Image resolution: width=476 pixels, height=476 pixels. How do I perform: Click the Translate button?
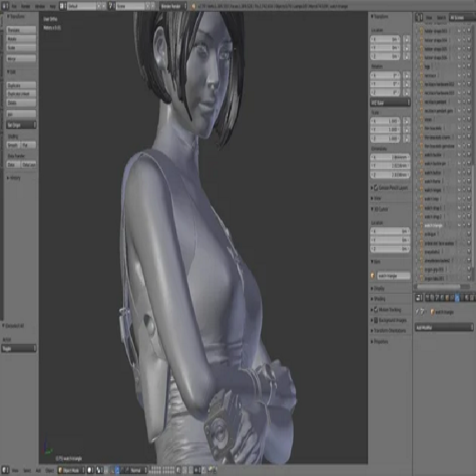coord(21,30)
